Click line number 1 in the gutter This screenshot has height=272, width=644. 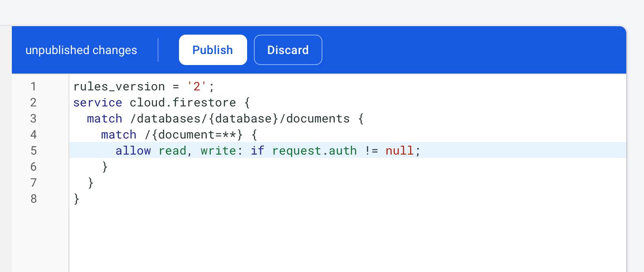pyautogui.click(x=33, y=87)
